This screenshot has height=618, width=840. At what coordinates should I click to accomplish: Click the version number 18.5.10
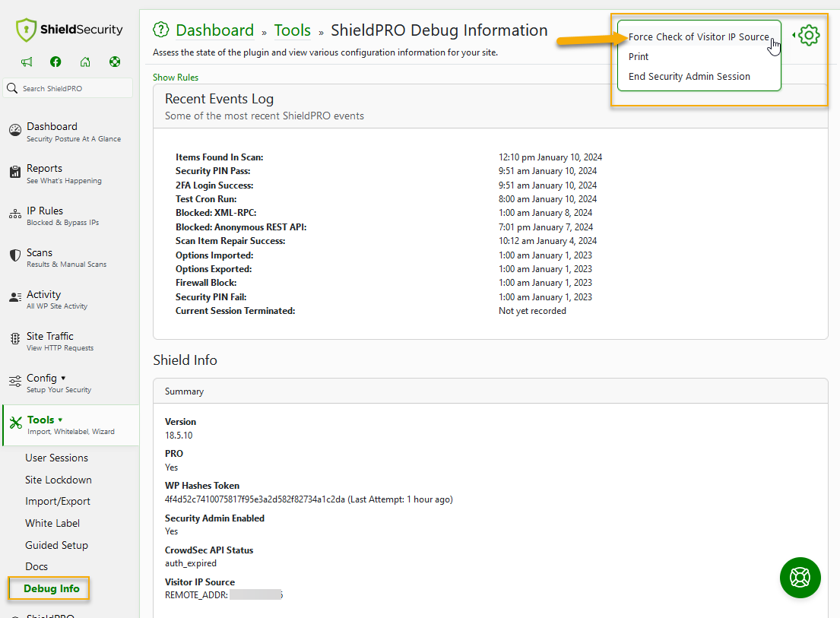tap(179, 436)
